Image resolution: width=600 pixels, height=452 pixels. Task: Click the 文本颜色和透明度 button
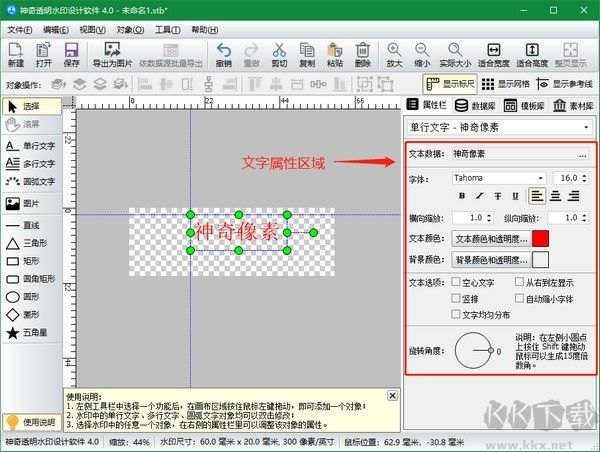[x=491, y=239]
